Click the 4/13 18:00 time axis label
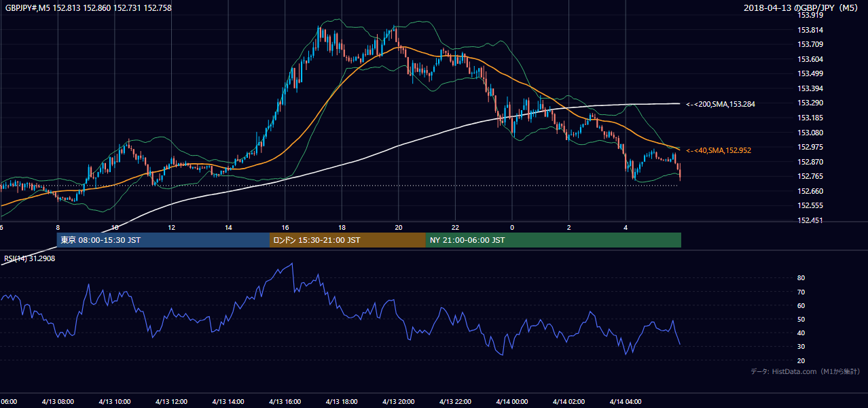 tap(342, 401)
